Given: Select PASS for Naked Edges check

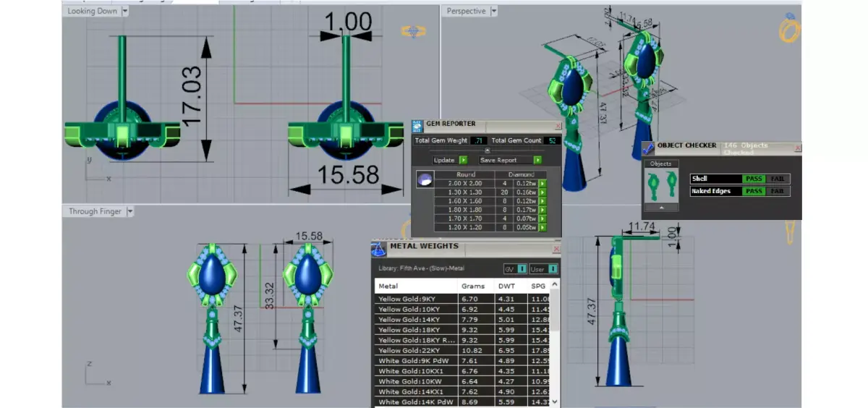Looking at the screenshot, I should click(x=754, y=191).
